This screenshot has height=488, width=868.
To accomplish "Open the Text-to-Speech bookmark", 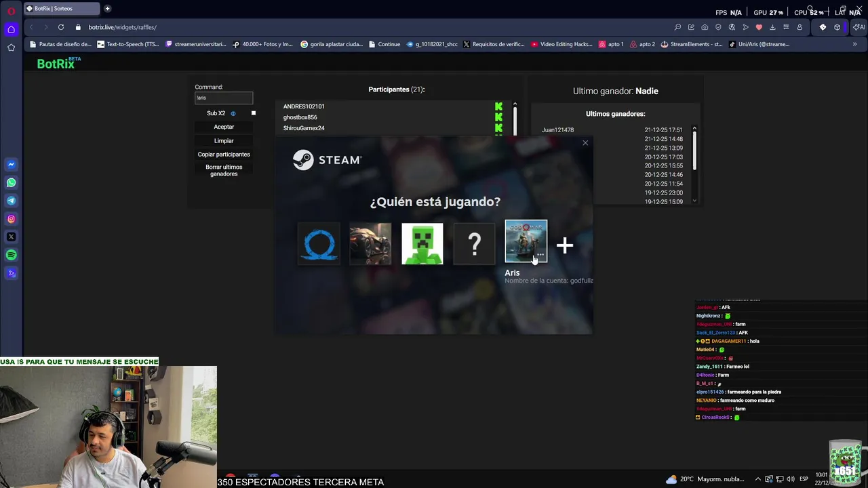I will [x=128, y=44].
